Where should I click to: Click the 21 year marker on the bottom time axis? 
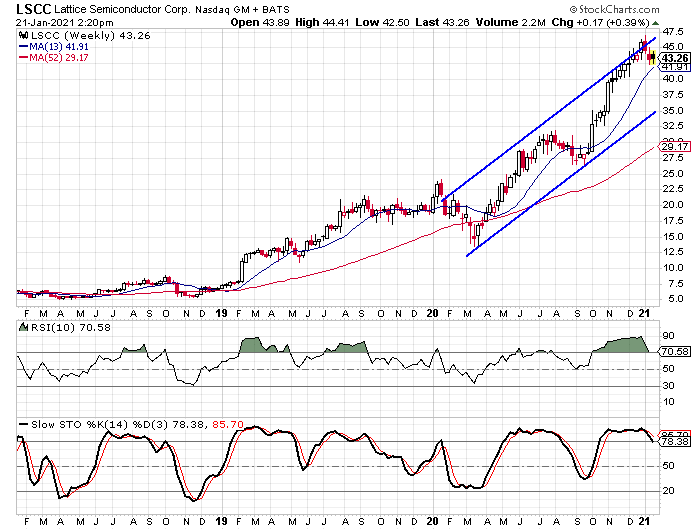point(644,521)
